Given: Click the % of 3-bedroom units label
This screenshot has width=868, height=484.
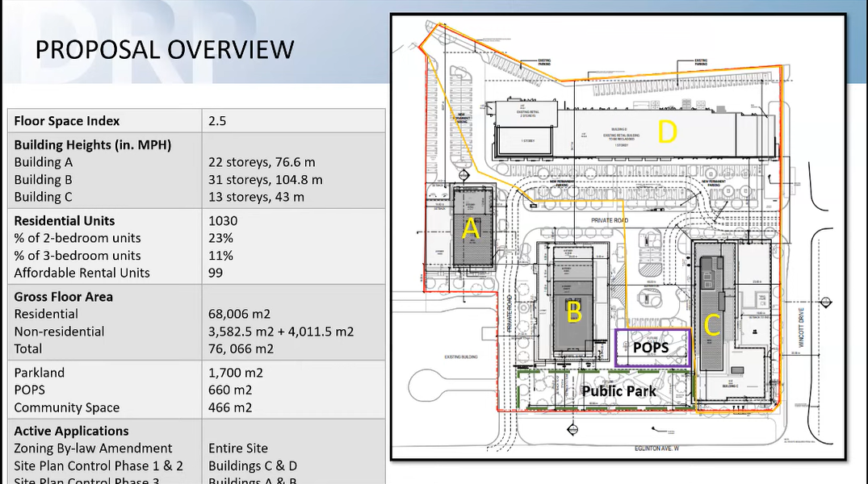Looking at the screenshot, I should (78, 256).
